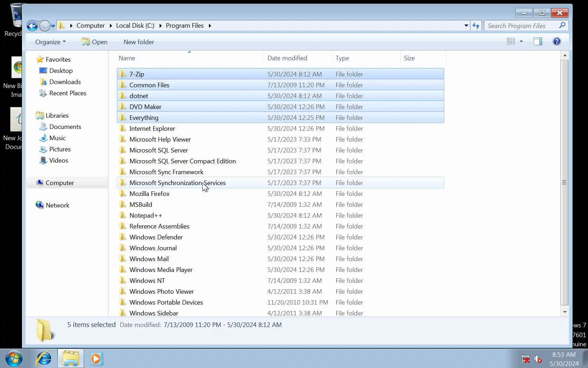Open the Help question mark icon
This screenshot has width=588, height=368.
pyautogui.click(x=556, y=42)
